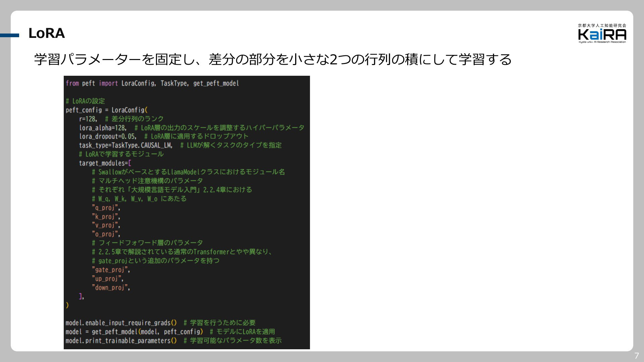Click the code "lora_dropout=0.05,"
Image resolution: width=644 pixels, height=362 pixels.
[x=108, y=136]
